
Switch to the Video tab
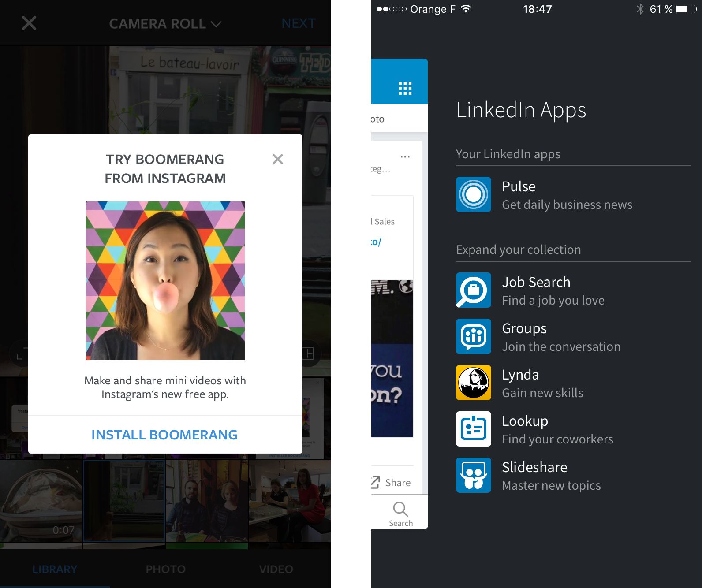[276, 569]
